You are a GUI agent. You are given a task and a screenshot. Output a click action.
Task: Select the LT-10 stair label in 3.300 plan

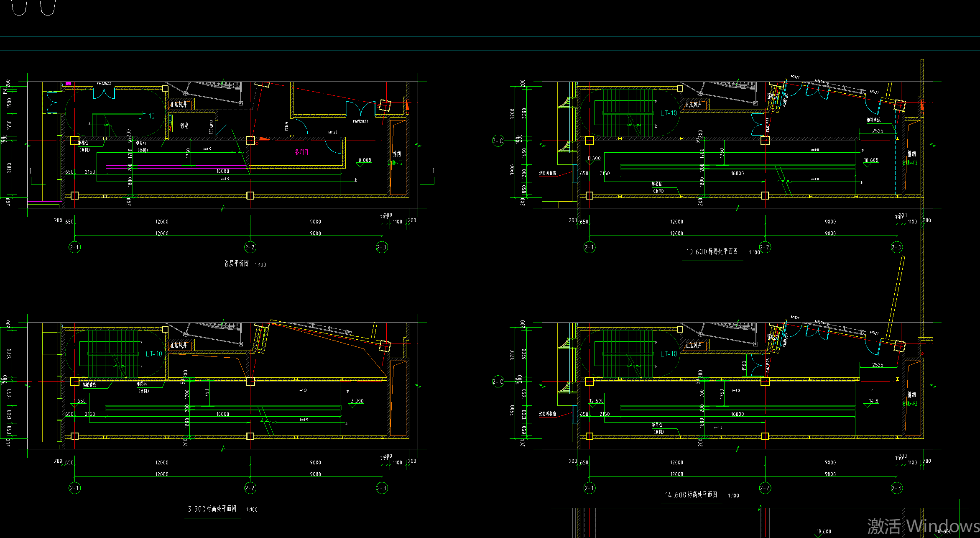(154, 354)
